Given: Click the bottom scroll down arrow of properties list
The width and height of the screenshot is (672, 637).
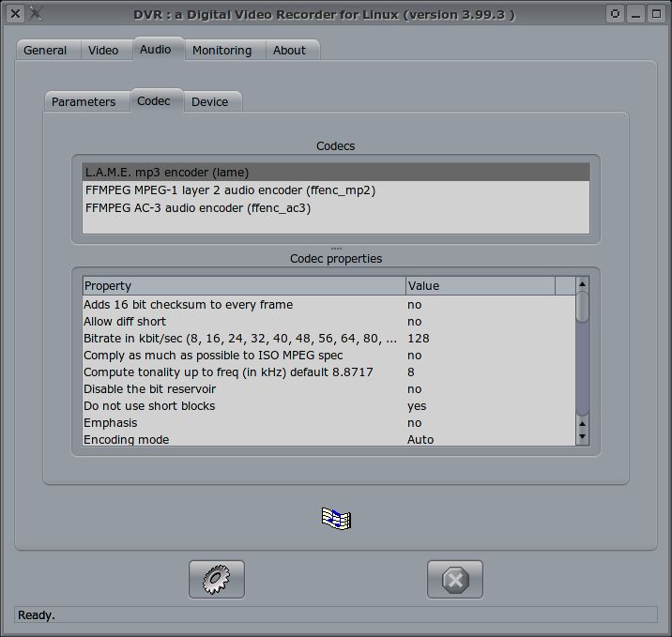Looking at the screenshot, I should (x=583, y=437).
